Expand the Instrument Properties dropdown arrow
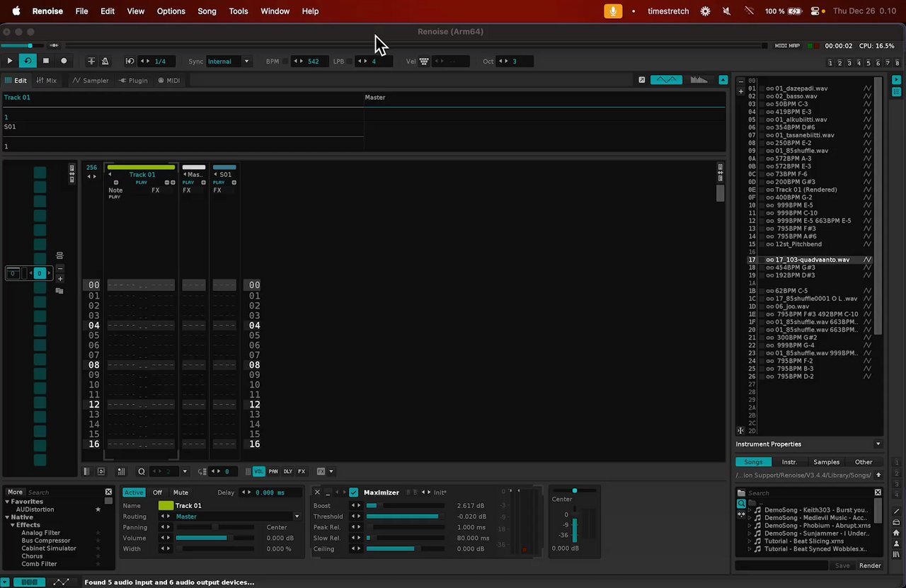Image resolution: width=906 pixels, height=588 pixels. (x=878, y=444)
